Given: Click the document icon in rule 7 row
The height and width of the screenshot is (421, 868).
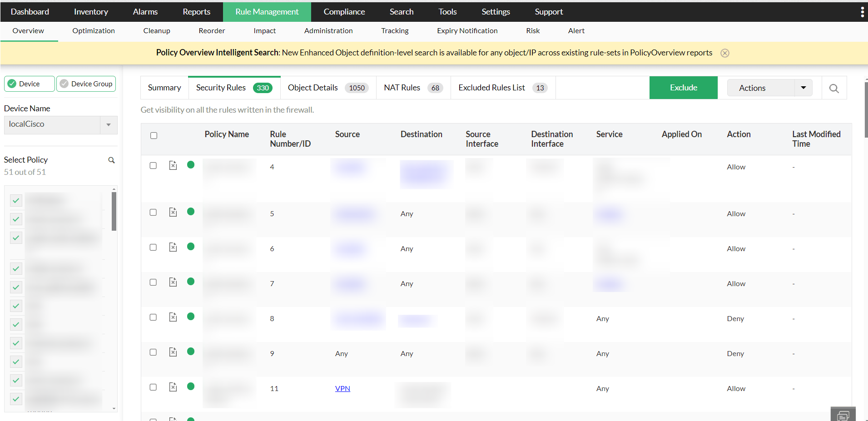Looking at the screenshot, I should pos(173,282).
